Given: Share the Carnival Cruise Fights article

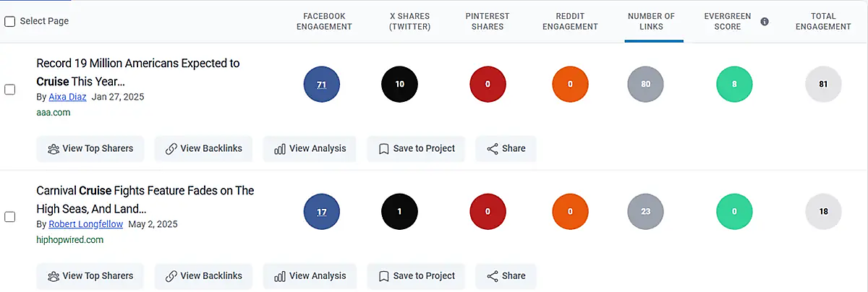Looking at the screenshot, I should (506, 276).
